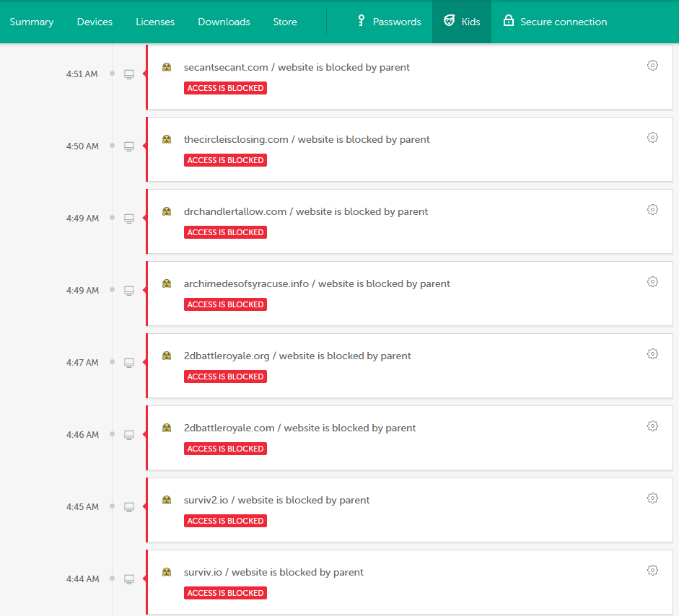Click the 4:46 AM timestamp

click(x=82, y=435)
